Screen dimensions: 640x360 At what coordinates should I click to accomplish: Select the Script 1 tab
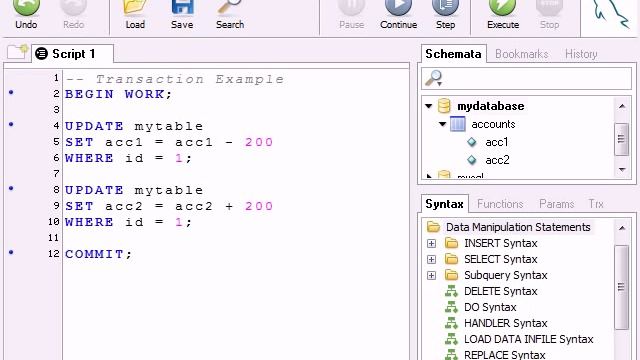[73, 53]
